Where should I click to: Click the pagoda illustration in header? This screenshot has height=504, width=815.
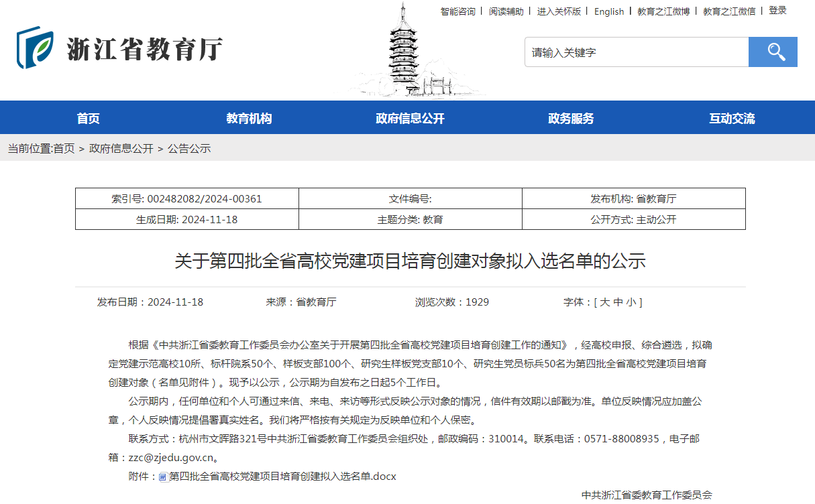pyautogui.click(x=403, y=52)
